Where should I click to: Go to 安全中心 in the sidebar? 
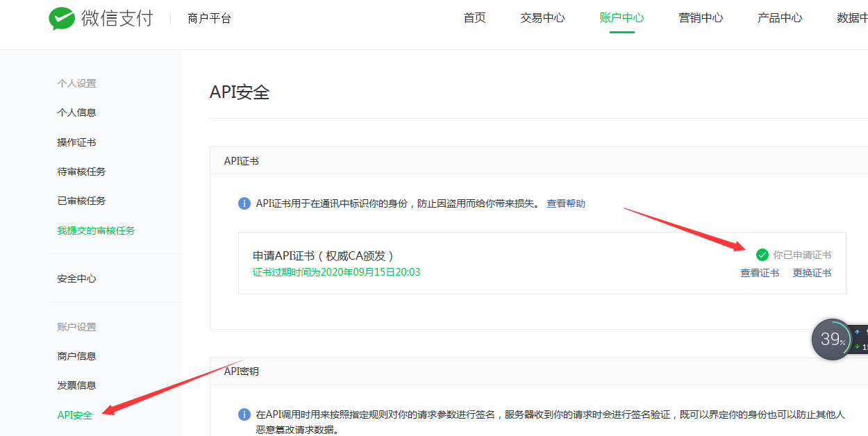pos(76,278)
